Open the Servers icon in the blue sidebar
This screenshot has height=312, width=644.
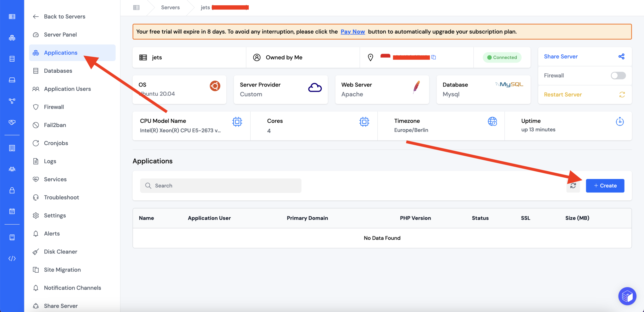pyautogui.click(x=12, y=16)
